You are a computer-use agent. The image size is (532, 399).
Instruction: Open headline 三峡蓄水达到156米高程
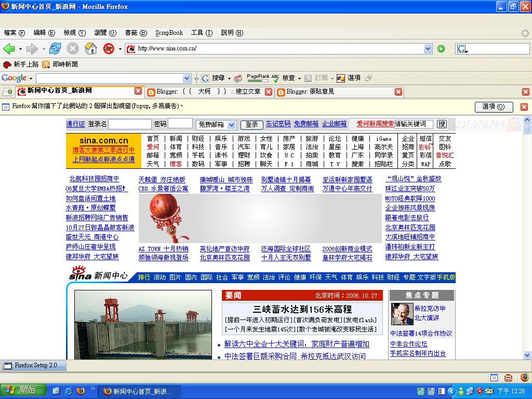pos(302,309)
